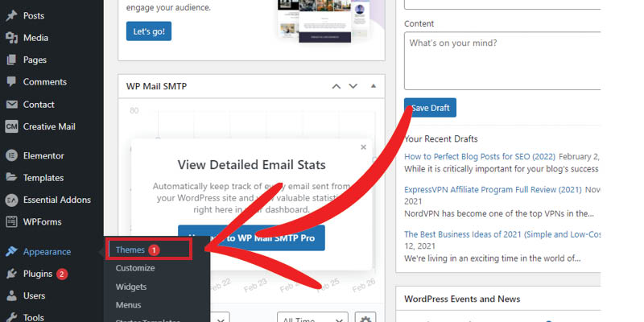Click the Let's go! button
This screenshot has height=322, width=644.
coord(149,31)
